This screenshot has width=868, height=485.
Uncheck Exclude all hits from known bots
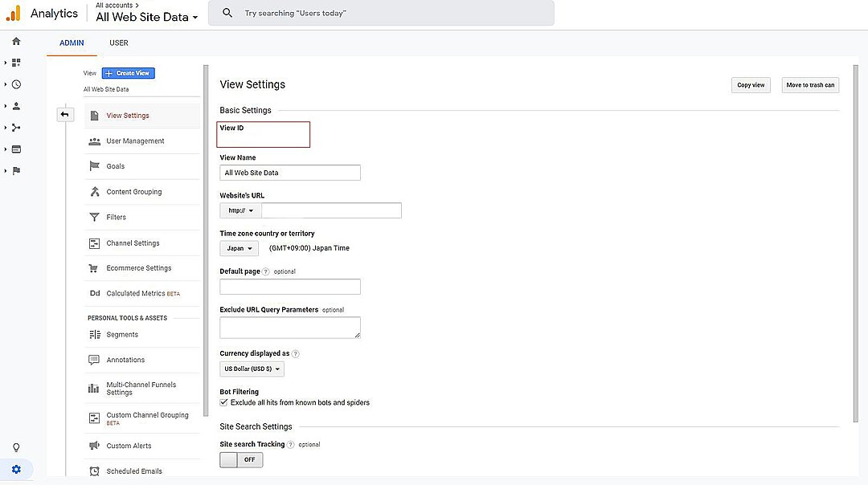click(224, 402)
